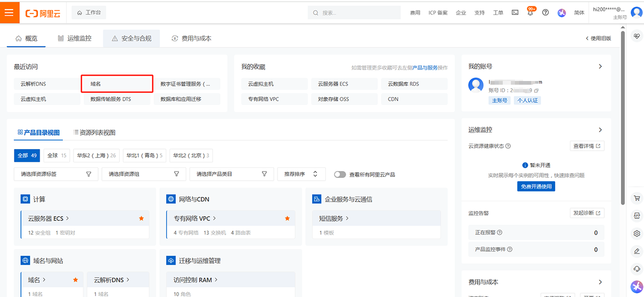Select the 全球 15 region filter
This screenshot has height=297, width=644.
coord(57,155)
